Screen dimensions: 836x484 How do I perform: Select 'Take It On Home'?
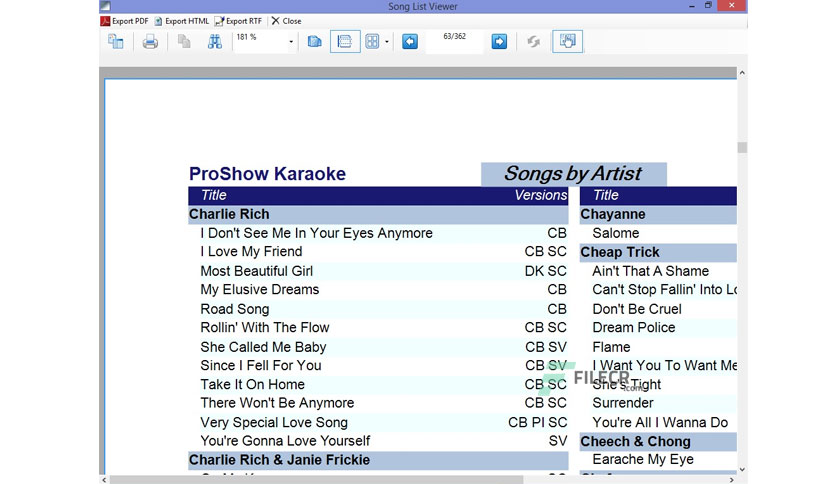click(252, 384)
